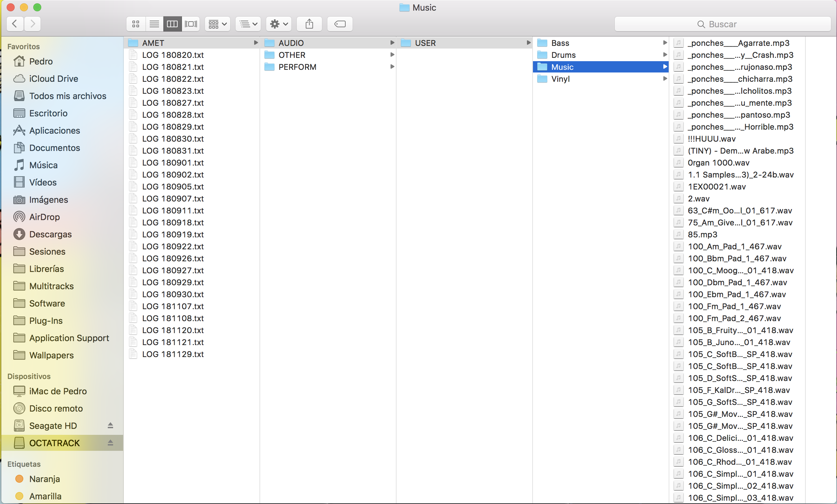The height and width of the screenshot is (504, 837).
Task: Expand the Vinyl folder arrow
Action: 665,79
